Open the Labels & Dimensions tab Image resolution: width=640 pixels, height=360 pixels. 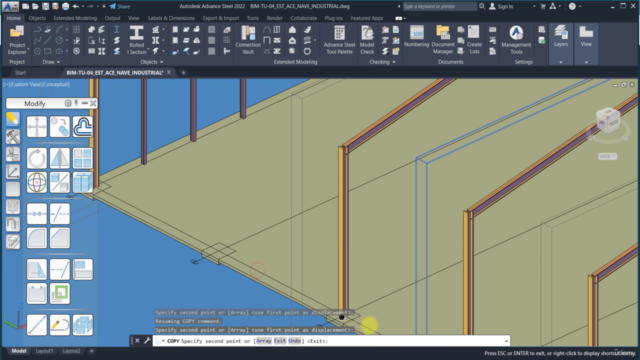tap(171, 18)
